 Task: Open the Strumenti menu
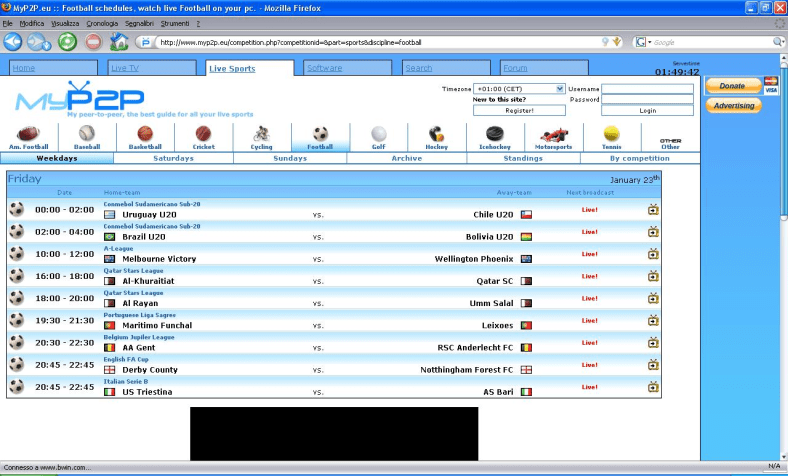175,24
